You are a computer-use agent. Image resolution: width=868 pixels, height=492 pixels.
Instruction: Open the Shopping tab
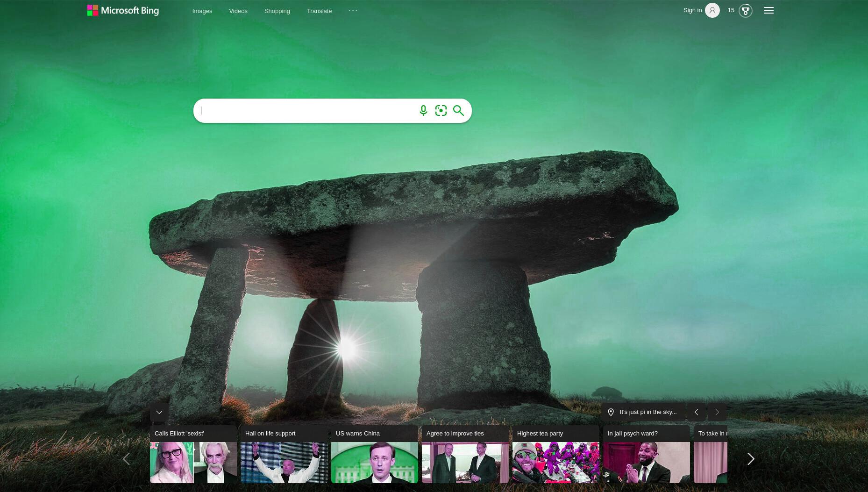click(x=277, y=11)
